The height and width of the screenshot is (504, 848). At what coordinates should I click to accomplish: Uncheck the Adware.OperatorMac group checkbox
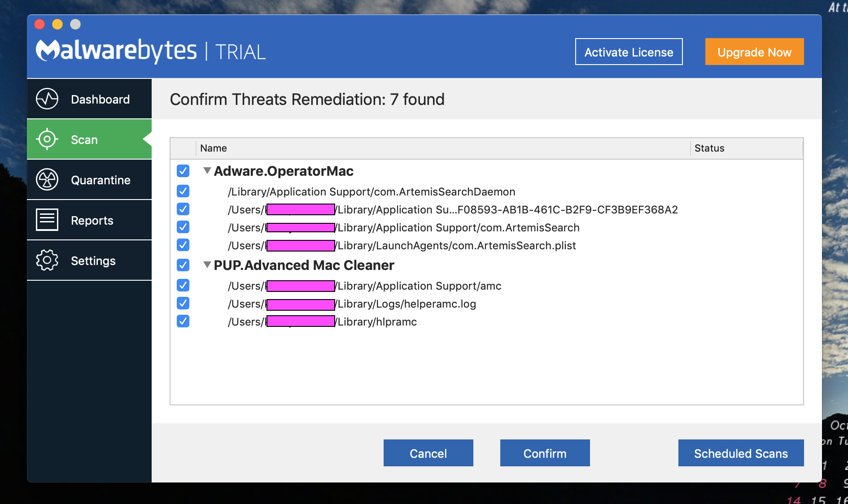click(x=183, y=171)
